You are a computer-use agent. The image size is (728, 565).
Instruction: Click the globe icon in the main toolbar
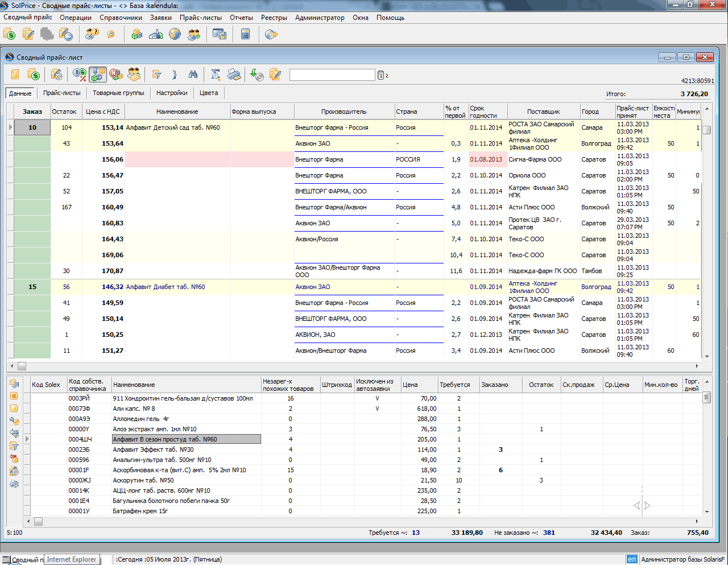point(175,34)
